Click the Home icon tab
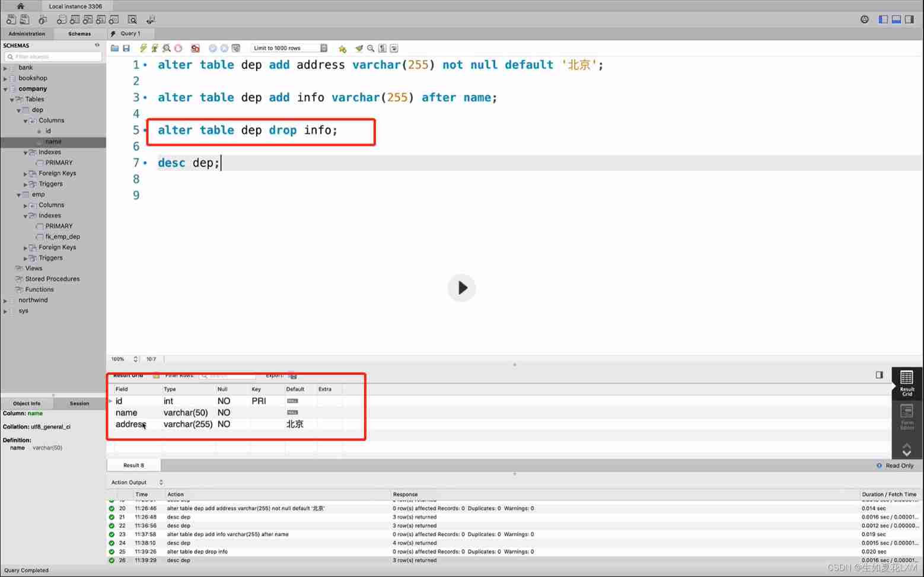 20,6
